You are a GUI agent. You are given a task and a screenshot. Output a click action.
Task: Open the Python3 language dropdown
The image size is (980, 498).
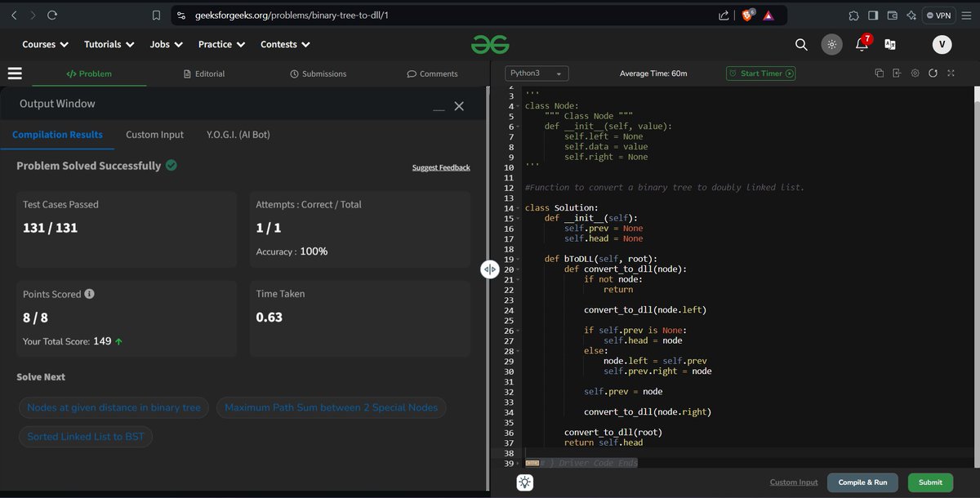pos(537,73)
